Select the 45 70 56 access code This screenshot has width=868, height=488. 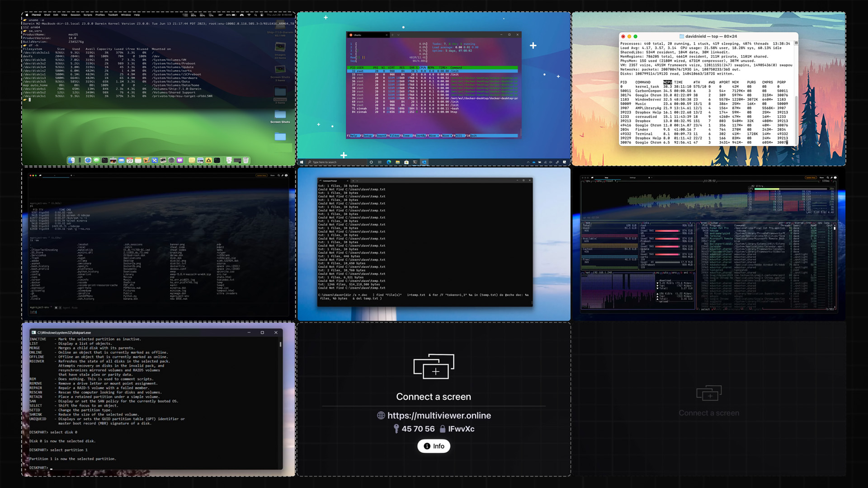click(x=418, y=429)
